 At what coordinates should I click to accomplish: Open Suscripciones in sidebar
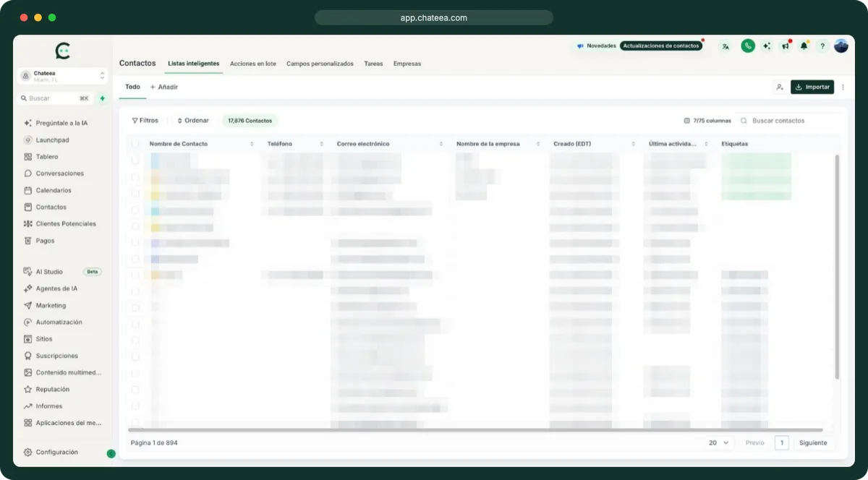coord(51,356)
